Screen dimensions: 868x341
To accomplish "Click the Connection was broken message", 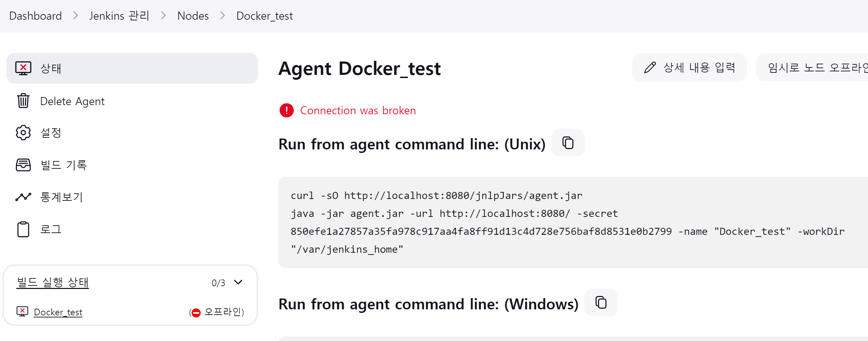I will point(358,110).
